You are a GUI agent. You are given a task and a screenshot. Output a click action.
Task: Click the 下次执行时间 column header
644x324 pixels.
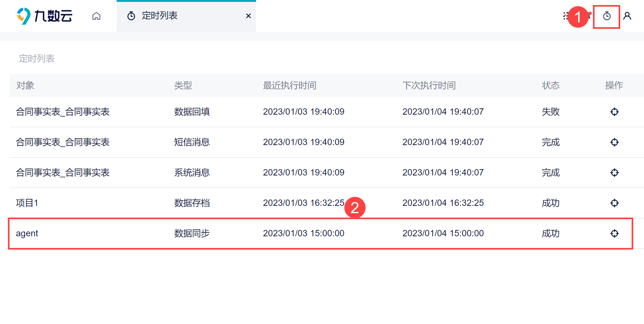429,86
